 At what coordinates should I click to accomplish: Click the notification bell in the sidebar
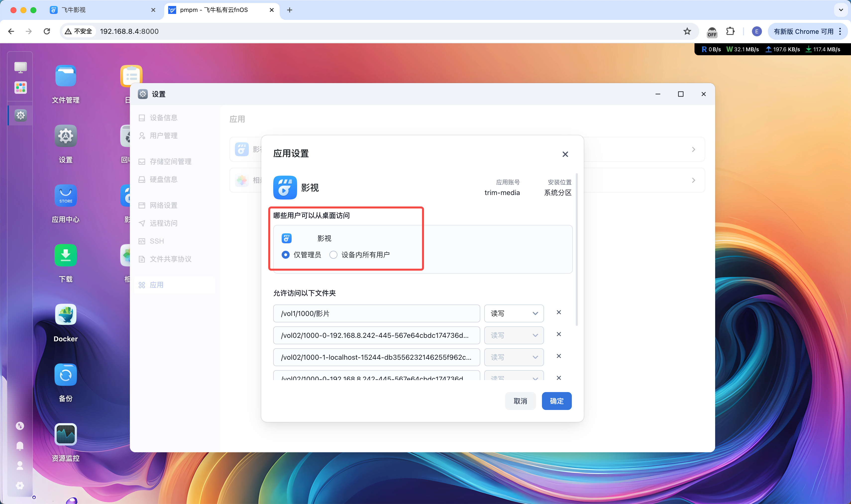(x=20, y=446)
